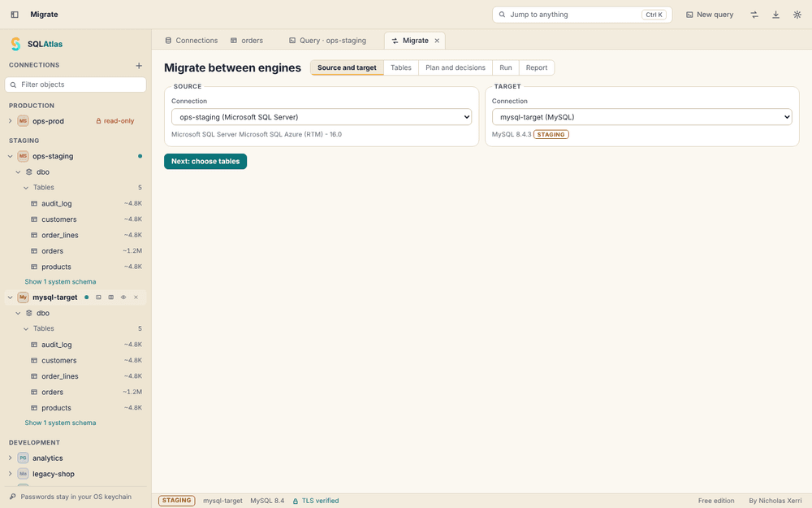Disconnect mysql-target with the x icon

[136, 297]
